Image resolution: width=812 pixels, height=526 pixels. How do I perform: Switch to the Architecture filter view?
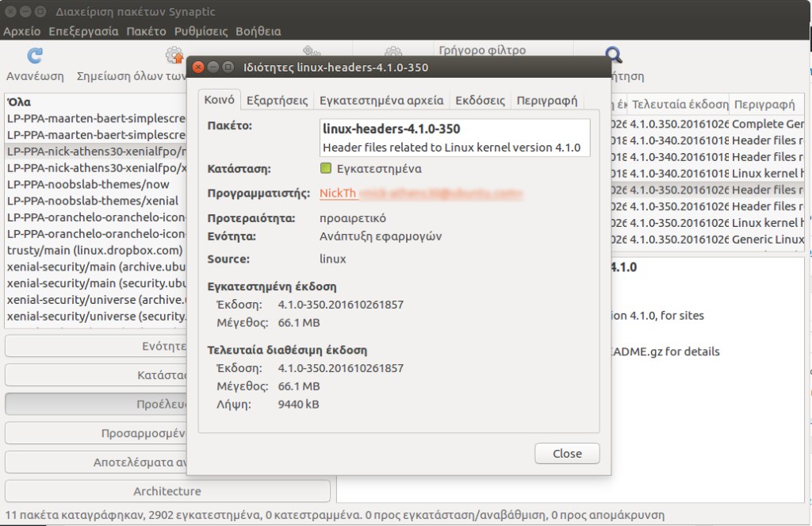coord(165,490)
